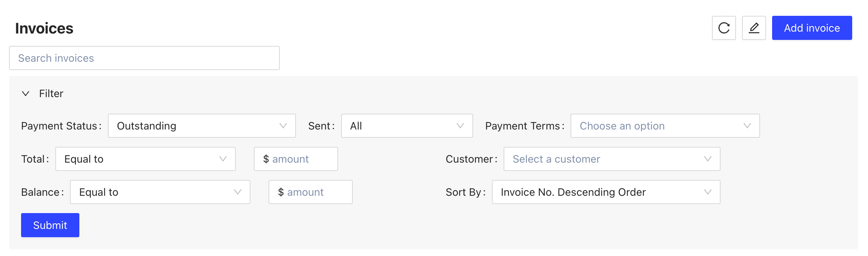The height and width of the screenshot is (256, 868).
Task: Open the Balance "Equal to" dropdown
Action: tap(160, 192)
